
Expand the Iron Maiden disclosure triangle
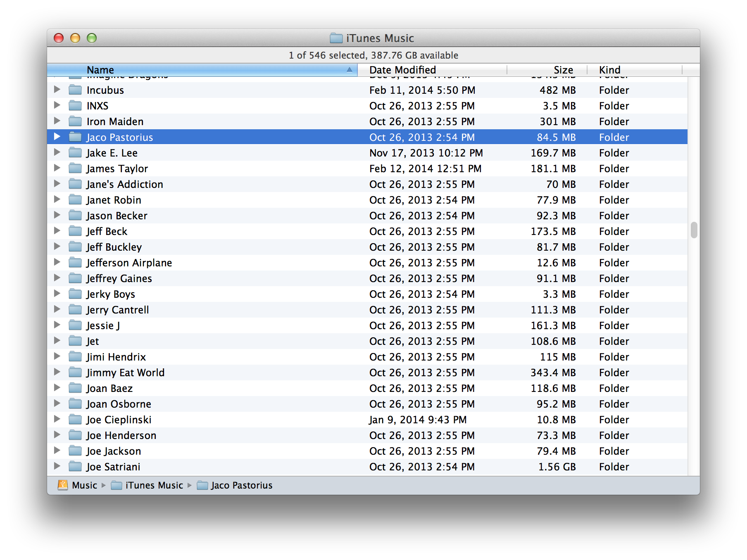[x=57, y=121]
